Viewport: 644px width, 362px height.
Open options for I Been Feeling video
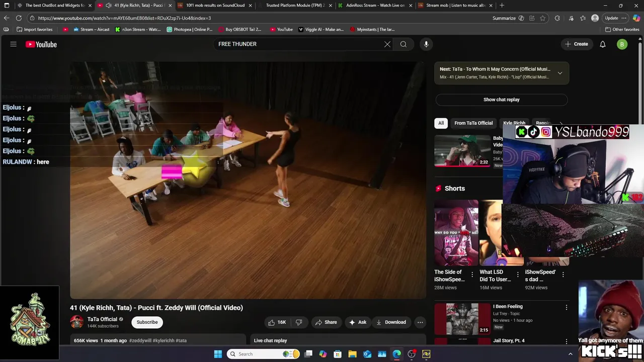[x=567, y=307]
